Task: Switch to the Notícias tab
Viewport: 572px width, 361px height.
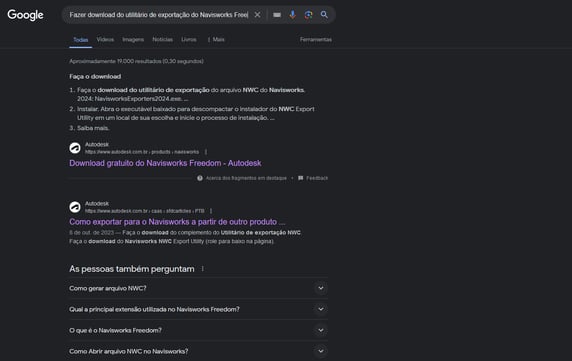Action: pos(162,39)
